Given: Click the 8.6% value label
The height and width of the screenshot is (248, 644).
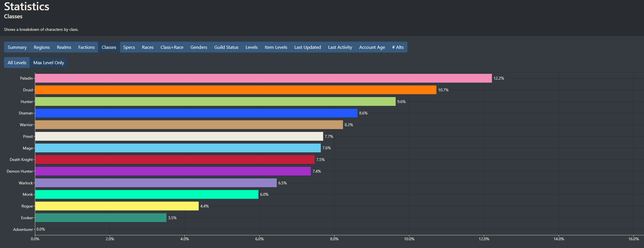Looking at the screenshot, I should point(363,113).
